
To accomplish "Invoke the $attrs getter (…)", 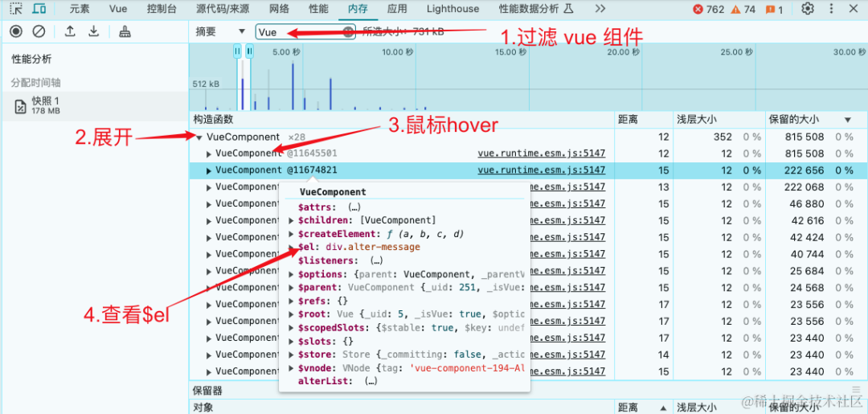I will click(x=354, y=207).
